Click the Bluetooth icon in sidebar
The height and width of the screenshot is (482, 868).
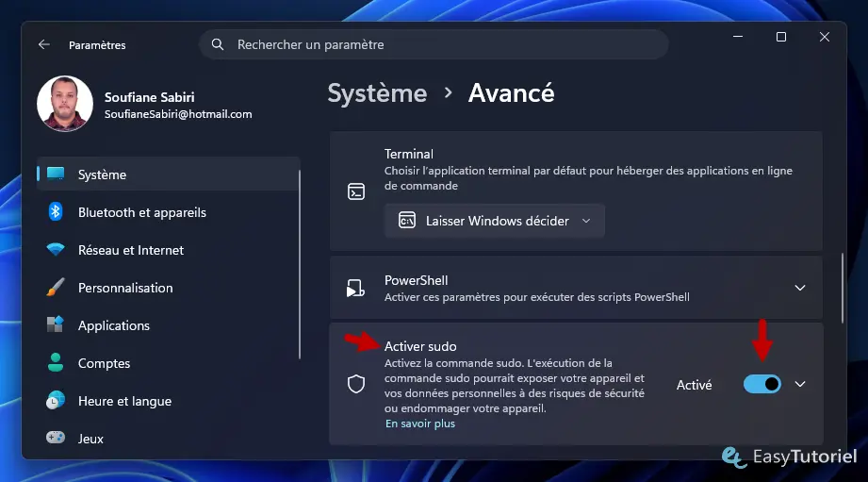pos(56,211)
